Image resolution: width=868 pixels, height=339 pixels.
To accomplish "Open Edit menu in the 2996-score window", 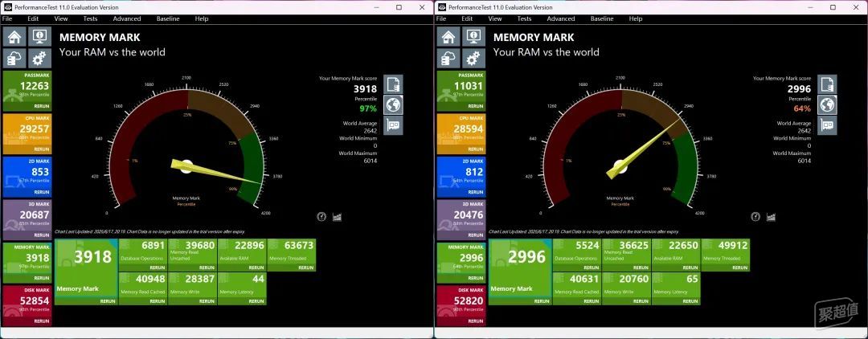I will point(467,18).
